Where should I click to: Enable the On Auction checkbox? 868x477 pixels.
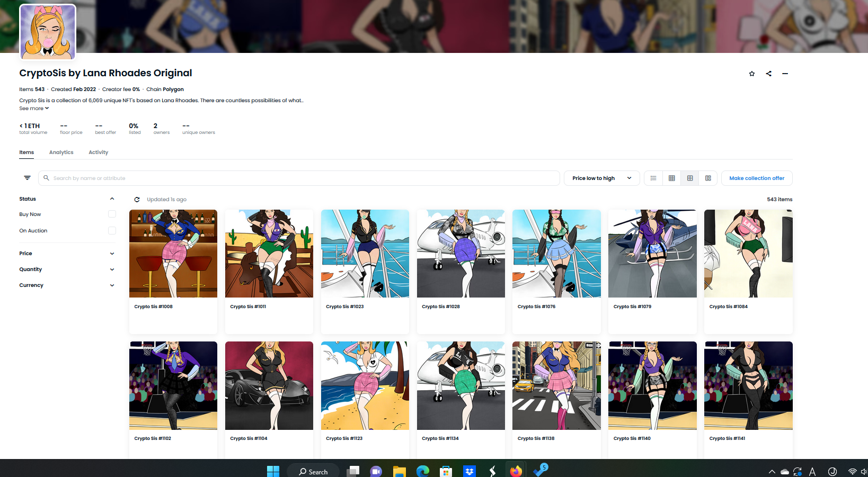pyautogui.click(x=112, y=230)
